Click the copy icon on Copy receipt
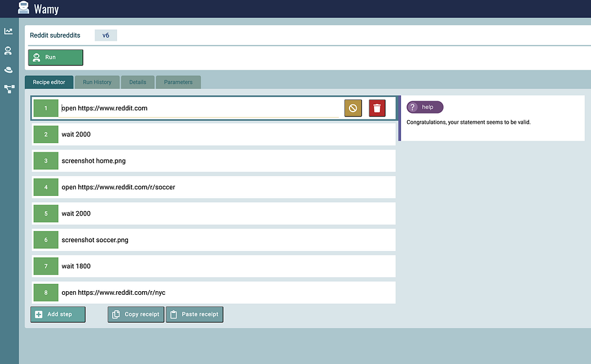 (x=116, y=314)
